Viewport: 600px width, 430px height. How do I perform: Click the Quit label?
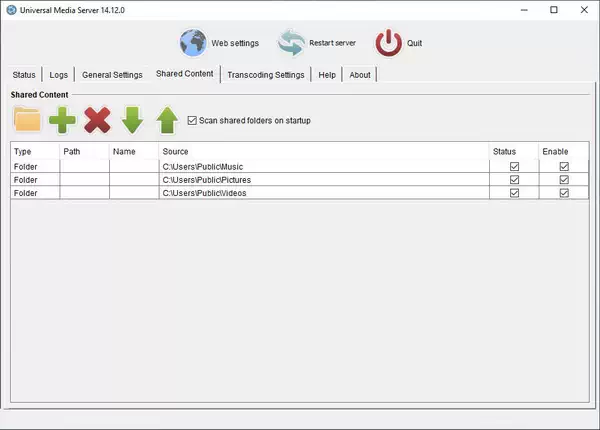(x=414, y=43)
